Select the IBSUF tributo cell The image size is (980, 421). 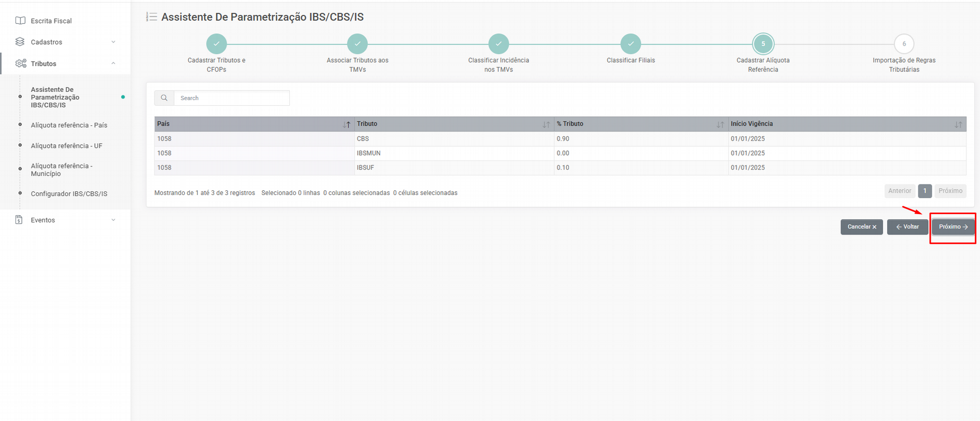[454, 168]
